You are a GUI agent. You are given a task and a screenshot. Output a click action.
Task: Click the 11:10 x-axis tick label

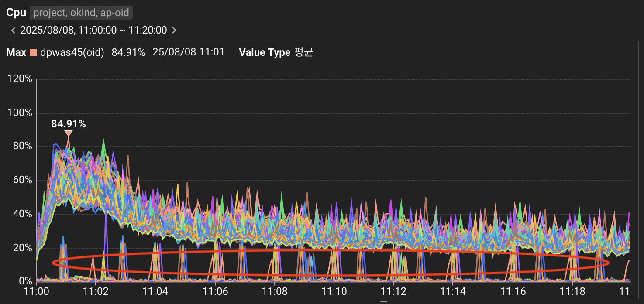pyautogui.click(x=334, y=290)
